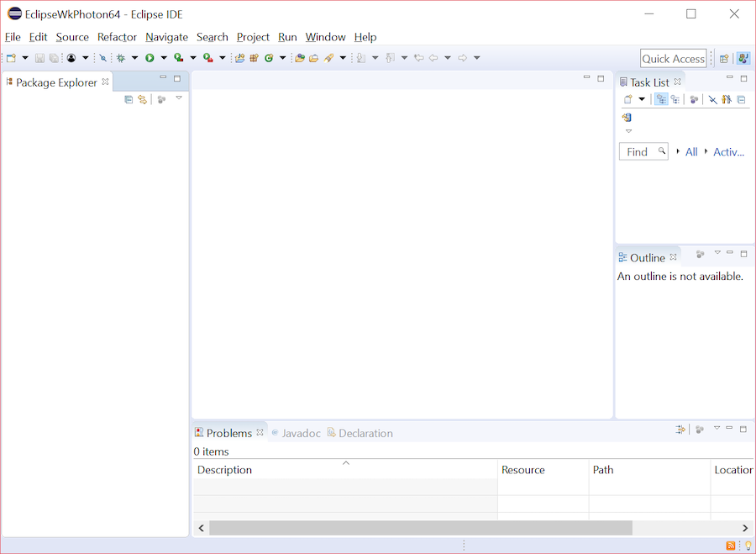The height and width of the screenshot is (554, 756).
Task: Open the Refactor menu
Action: [x=117, y=37]
